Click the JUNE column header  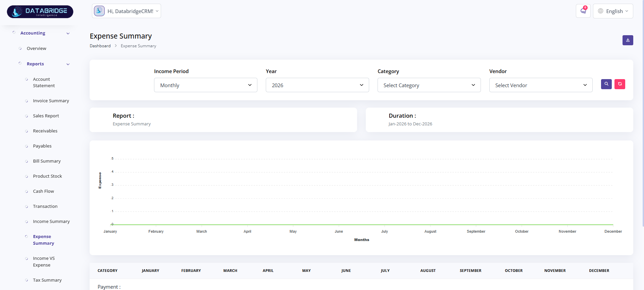(x=346, y=271)
